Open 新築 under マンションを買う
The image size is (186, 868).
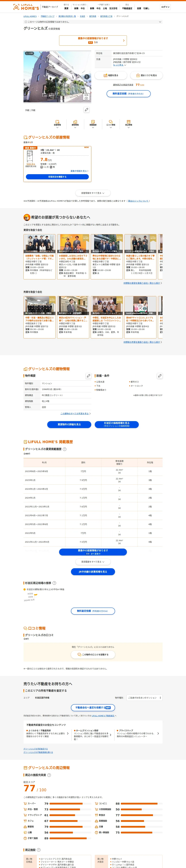[76, 8]
